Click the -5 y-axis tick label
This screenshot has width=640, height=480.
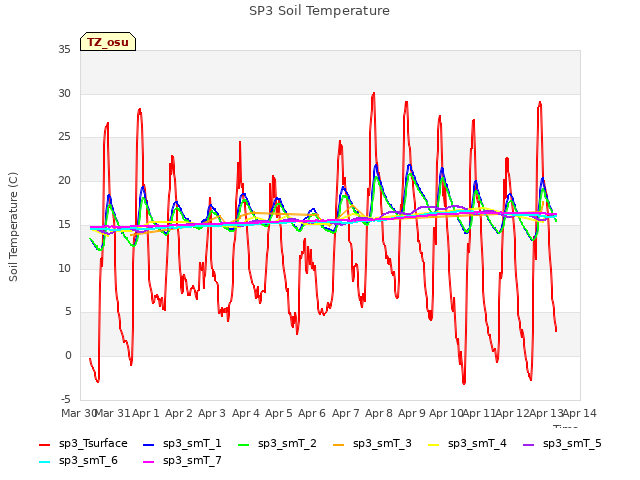pyautogui.click(x=66, y=399)
